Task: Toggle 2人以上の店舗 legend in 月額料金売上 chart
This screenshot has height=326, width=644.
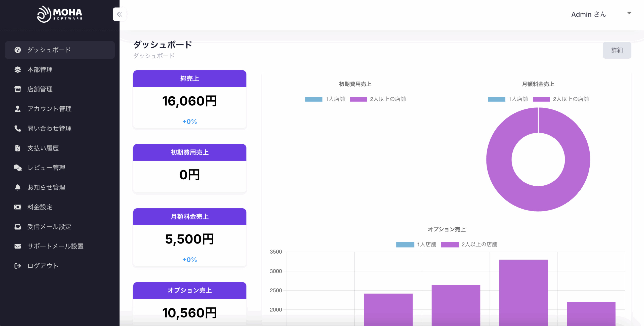Action: pos(560,99)
